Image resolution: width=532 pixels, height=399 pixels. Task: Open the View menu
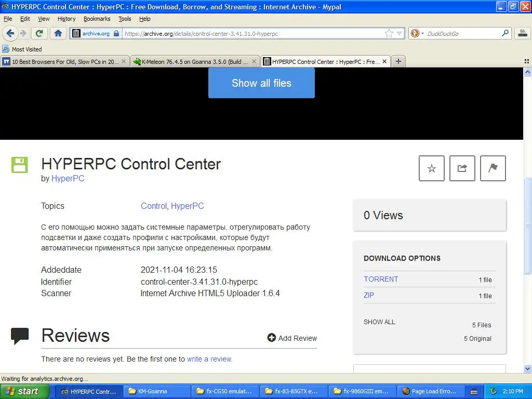pos(44,19)
